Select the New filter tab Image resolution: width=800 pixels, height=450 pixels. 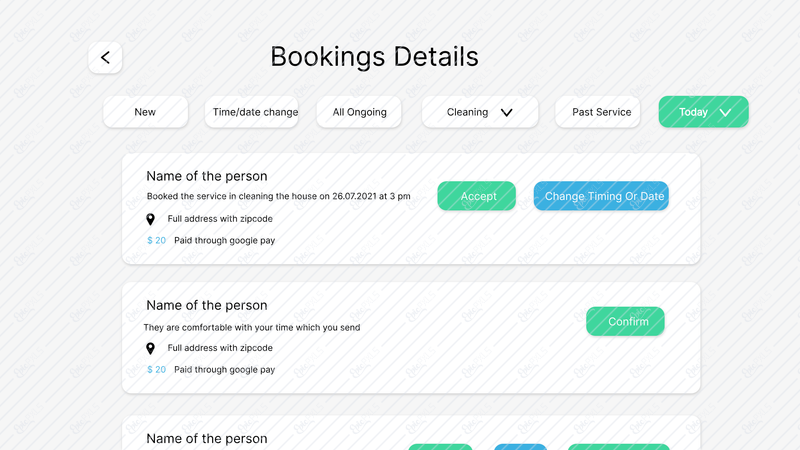(x=145, y=112)
